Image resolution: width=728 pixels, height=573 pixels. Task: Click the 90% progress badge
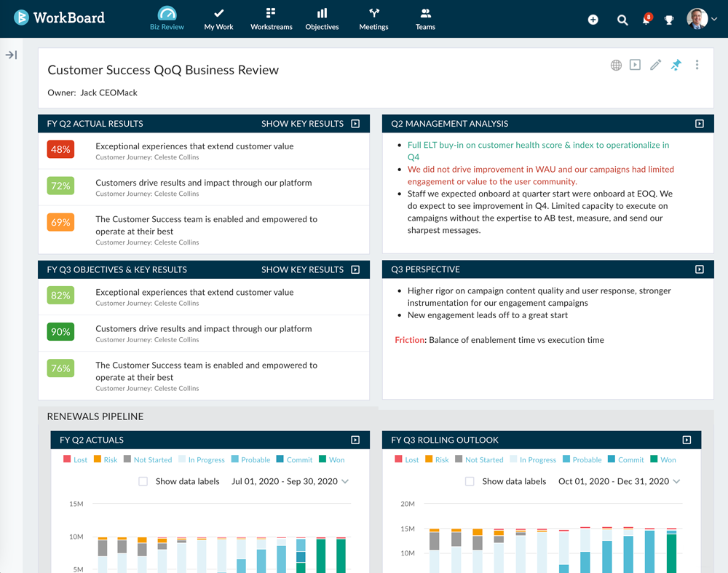click(60, 331)
